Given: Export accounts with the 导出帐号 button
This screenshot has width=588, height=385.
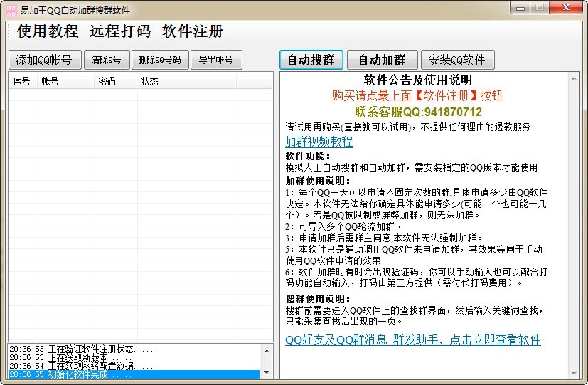Looking at the screenshot, I should (x=216, y=60).
